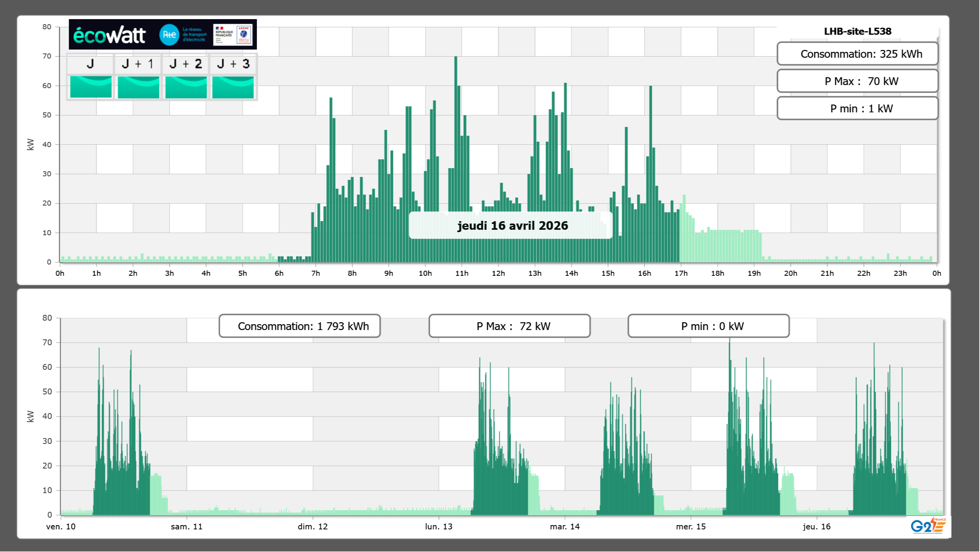Screen dimensions: 980x552
Task: Click the Consommation: 1 793 kWh box
Action: click(299, 326)
